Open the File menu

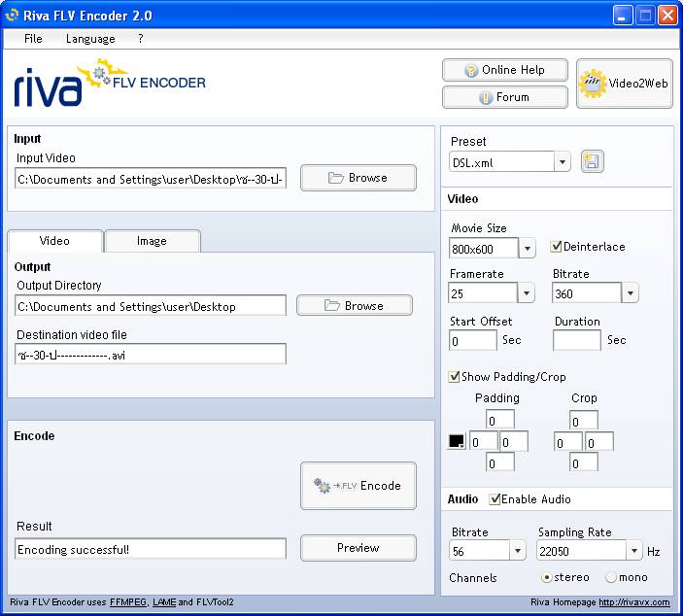(x=33, y=39)
